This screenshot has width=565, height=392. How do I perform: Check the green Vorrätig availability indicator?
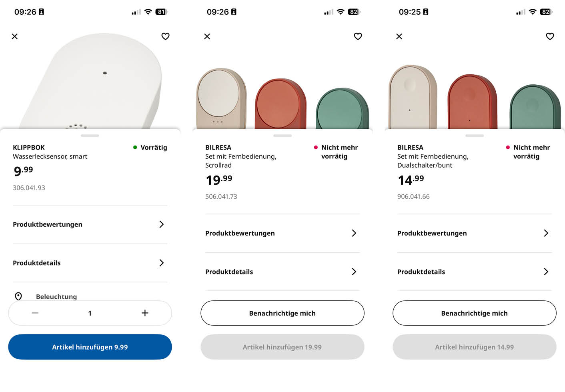(135, 147)
